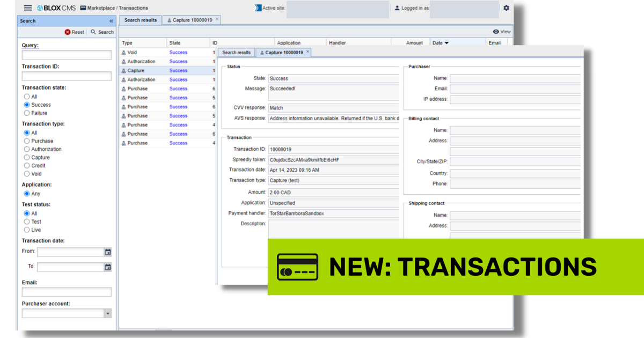Click the Amount field 2.00 CAD
The image size is (644, 338).
click(333, 192)
